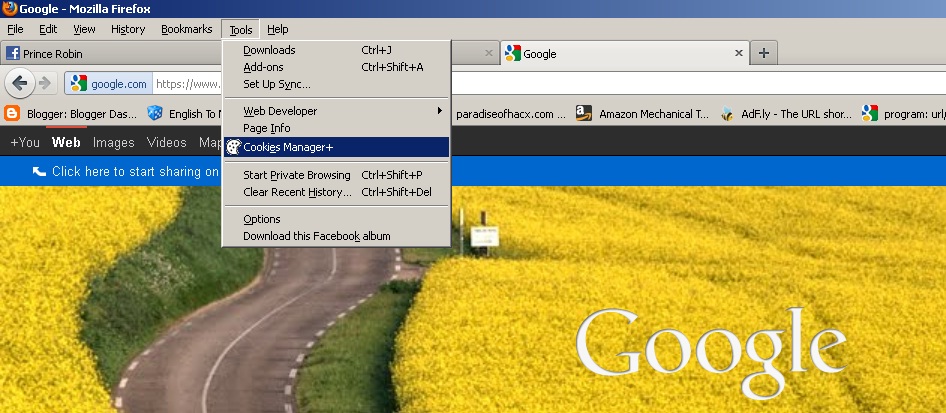Open the View menu
The image size is (946, 413).
tap(84, 29)
